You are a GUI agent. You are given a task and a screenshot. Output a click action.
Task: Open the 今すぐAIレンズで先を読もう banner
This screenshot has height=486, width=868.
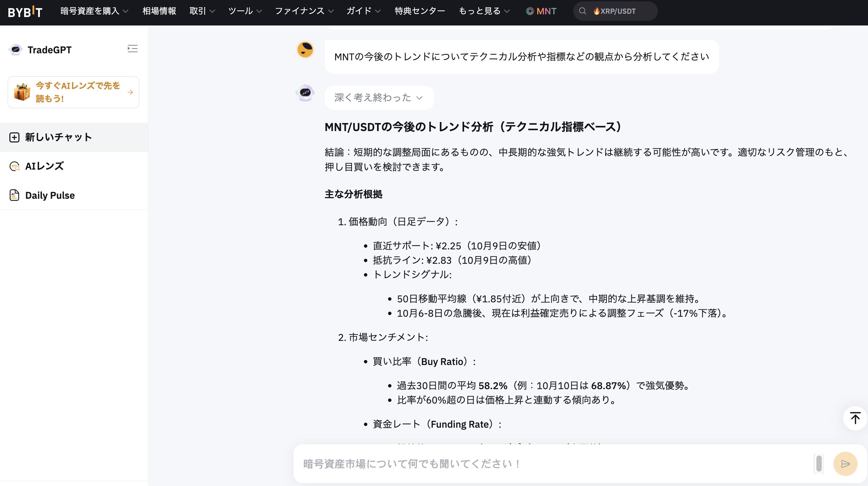(77, 92)
